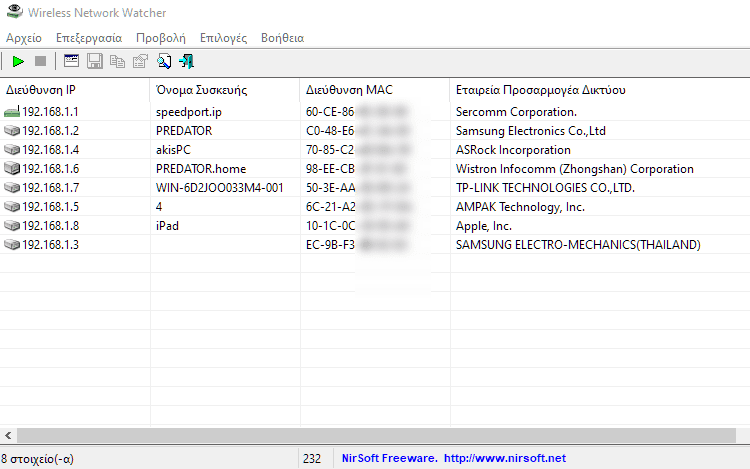This screenshot has height=469, width=750.
Task: Click the ASRock Incorporation cell
Action: [513, 150]
